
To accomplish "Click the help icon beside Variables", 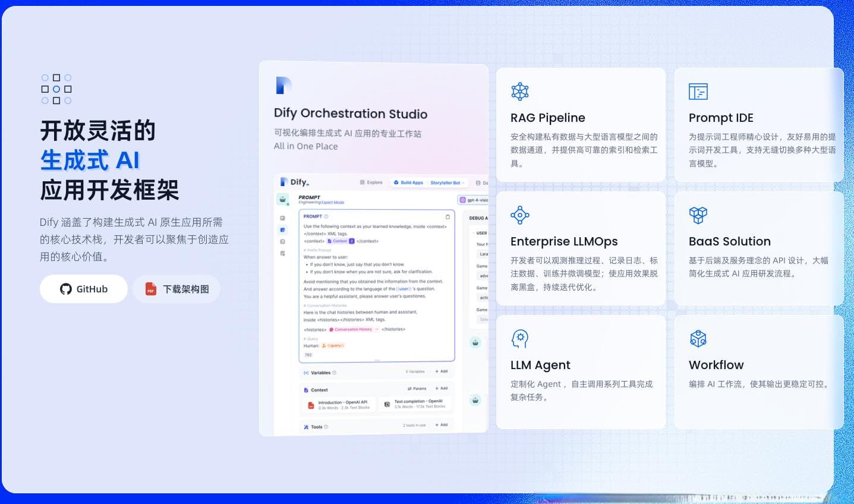I will (x=334, y=373).
